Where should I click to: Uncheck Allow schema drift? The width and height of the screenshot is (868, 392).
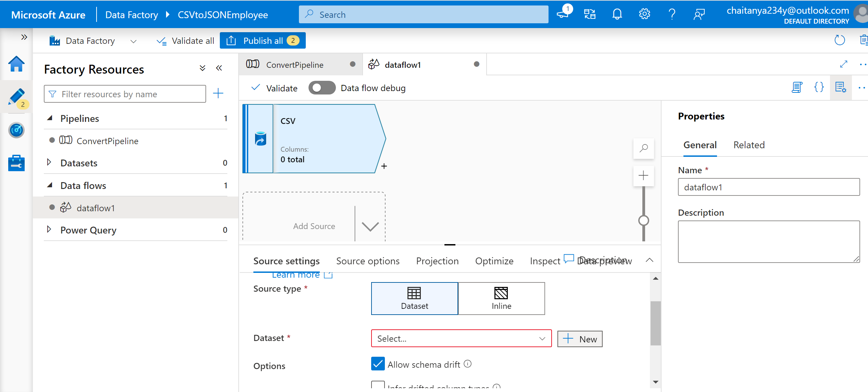tap(378, 364)
